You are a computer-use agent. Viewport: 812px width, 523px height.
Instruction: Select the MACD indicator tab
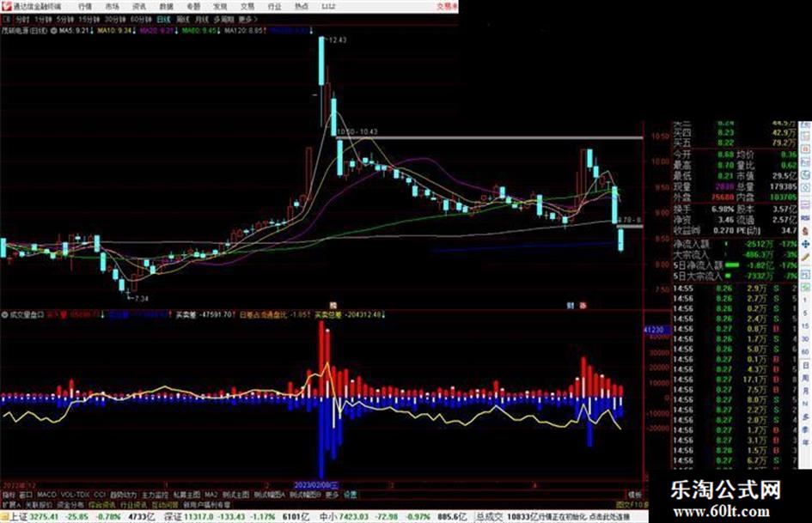[46, 495]
